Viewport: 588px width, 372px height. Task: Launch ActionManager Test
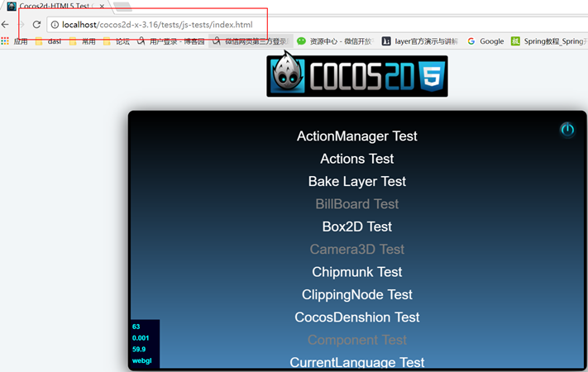[x=357, y=136]
